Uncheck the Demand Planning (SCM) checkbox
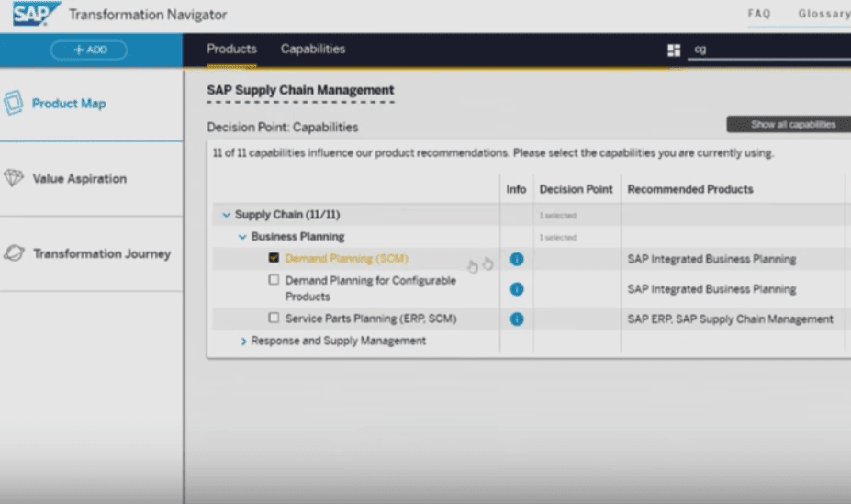Image resolution: width=851 pixels, height=504 pixels. pos(274,258)
